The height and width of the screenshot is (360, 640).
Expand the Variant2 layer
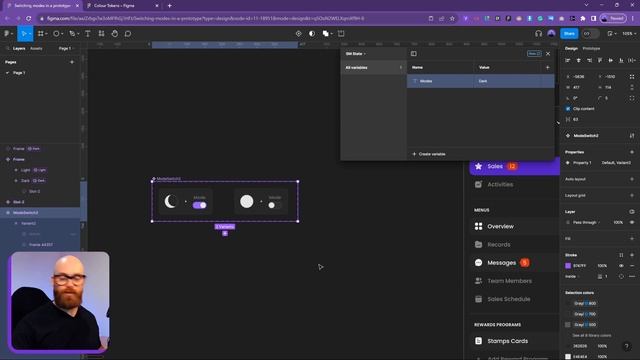click(x=16, y=223)
